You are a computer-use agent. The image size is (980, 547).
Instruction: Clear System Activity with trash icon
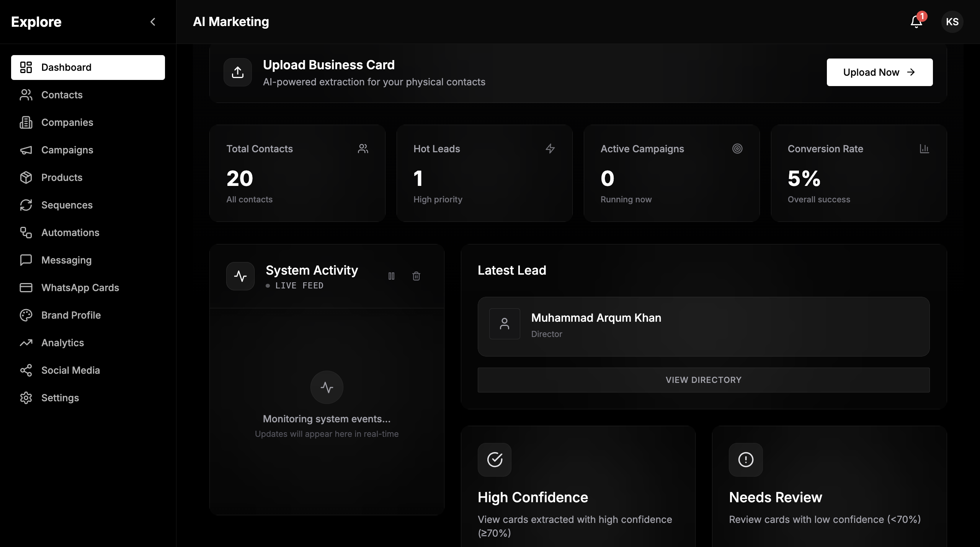pos(416,276)
